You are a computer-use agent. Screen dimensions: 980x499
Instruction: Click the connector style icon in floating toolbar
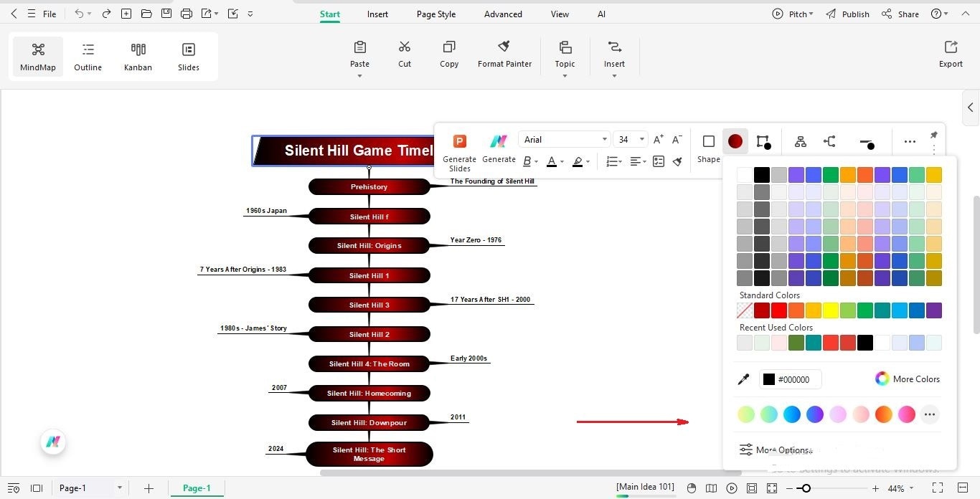pyautogui.click(x=830, y=142)
